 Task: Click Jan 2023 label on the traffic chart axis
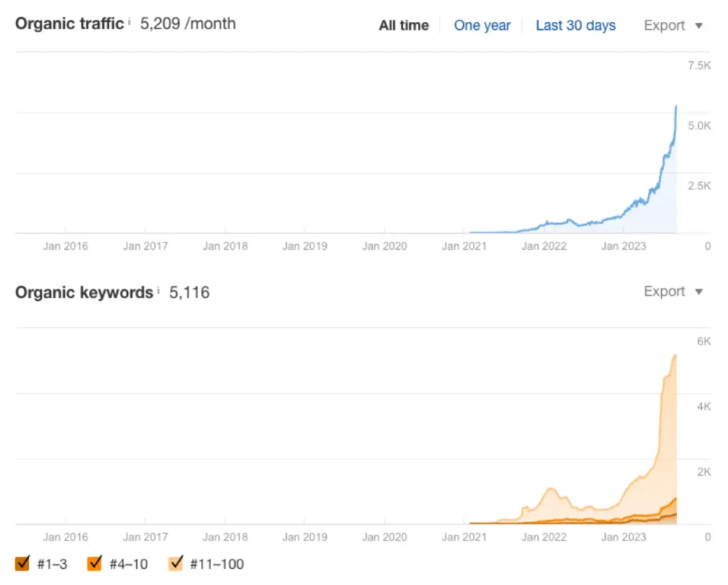623,246
